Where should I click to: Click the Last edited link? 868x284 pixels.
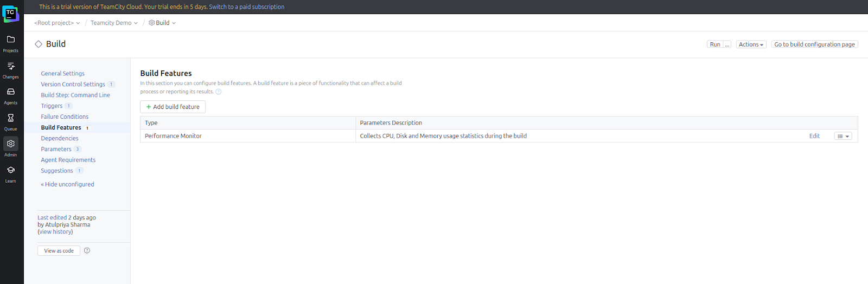pyautogui.click(x=52, y=217)
